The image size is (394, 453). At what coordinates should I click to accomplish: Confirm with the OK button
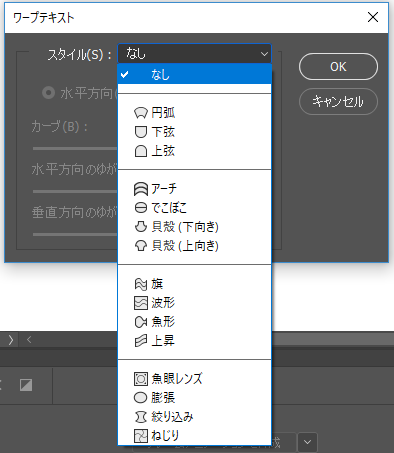click(338, 67)
